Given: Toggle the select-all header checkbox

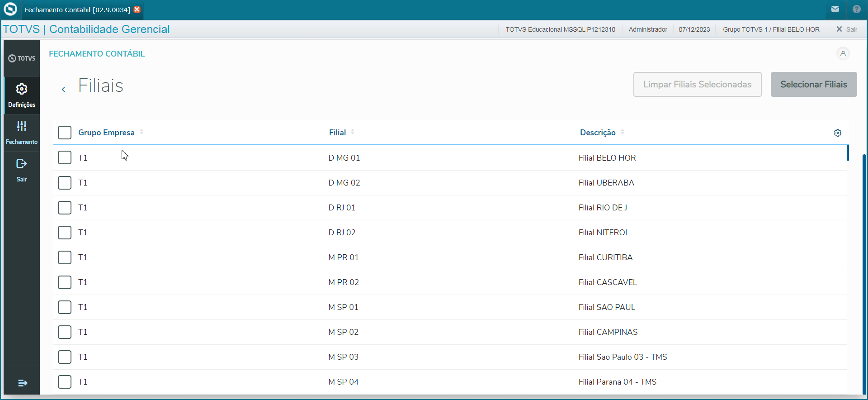Looking at the screenshot, I should tap(65, 133).
